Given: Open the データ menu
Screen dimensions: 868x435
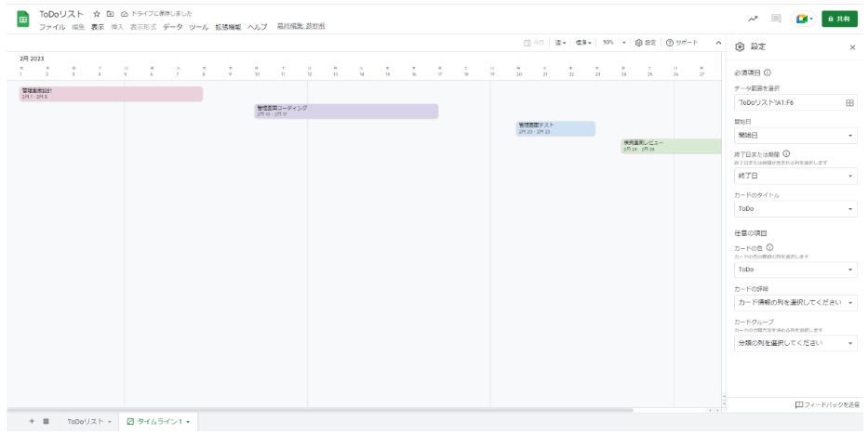Looking at the screenshot, I should (173, 27).
